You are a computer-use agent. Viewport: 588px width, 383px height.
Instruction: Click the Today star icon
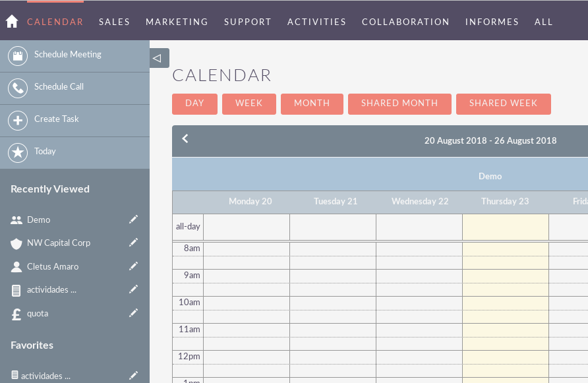tap(18, 152)
